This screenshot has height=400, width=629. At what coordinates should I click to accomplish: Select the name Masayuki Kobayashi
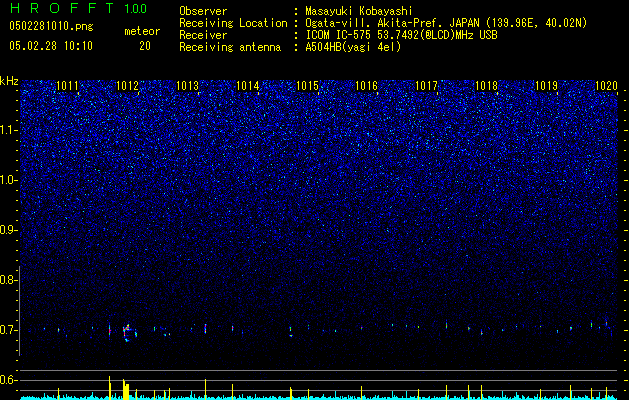tap(359, 11)
